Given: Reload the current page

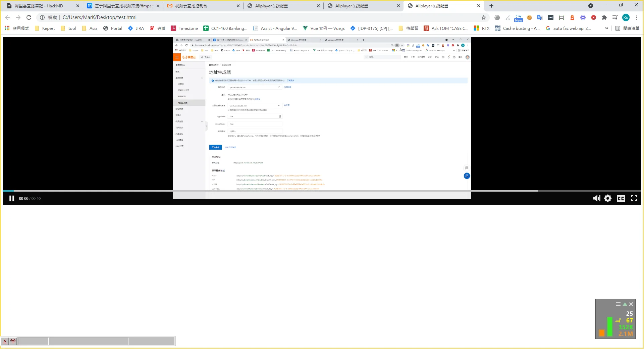Looking at the screenshot, I should click(x=29, y=17).
